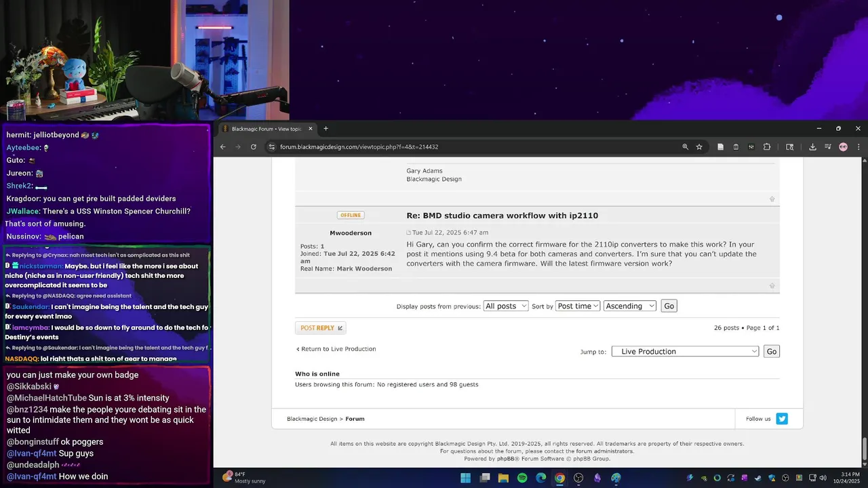Open the Blackmagic Design breadcrumb link
This screenshot has height=488, width=868.
pyautogui.click(x=312, y=419)
